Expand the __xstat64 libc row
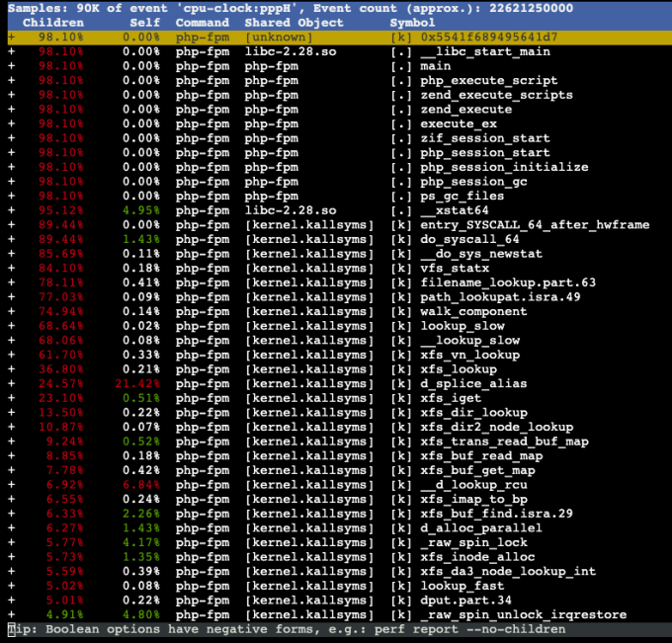Screen dimensions: 672x643 [12, 210]
